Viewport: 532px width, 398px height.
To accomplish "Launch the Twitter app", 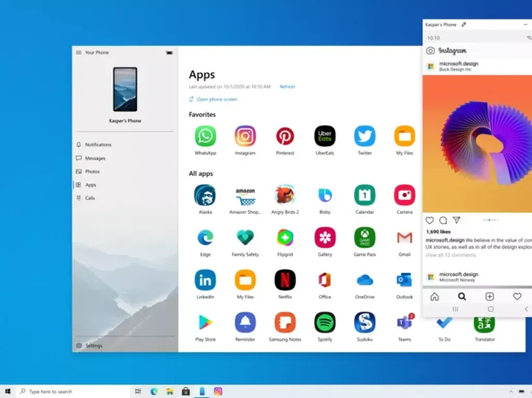I will (365, 136).
